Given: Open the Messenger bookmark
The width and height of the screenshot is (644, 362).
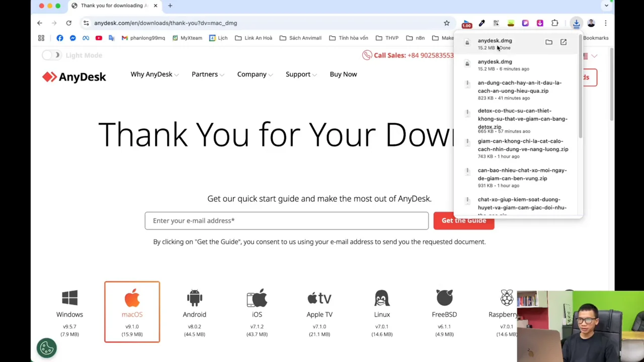Looking at the screenshot, I should tap(73, 38).
